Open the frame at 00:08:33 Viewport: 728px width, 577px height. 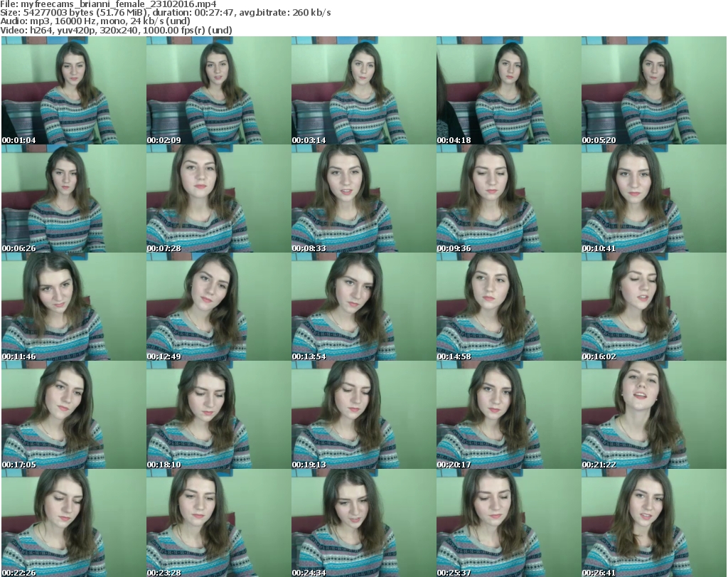pyautogui.click(x=363, y=198)
